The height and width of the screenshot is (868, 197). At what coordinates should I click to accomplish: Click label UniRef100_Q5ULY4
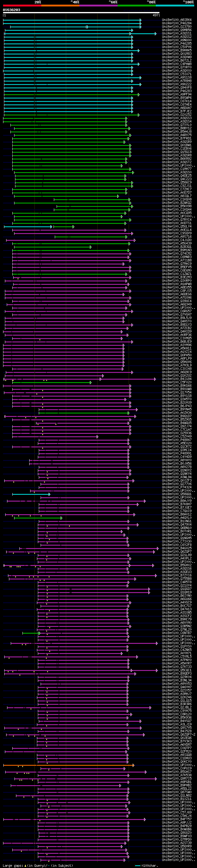point(177,226)
